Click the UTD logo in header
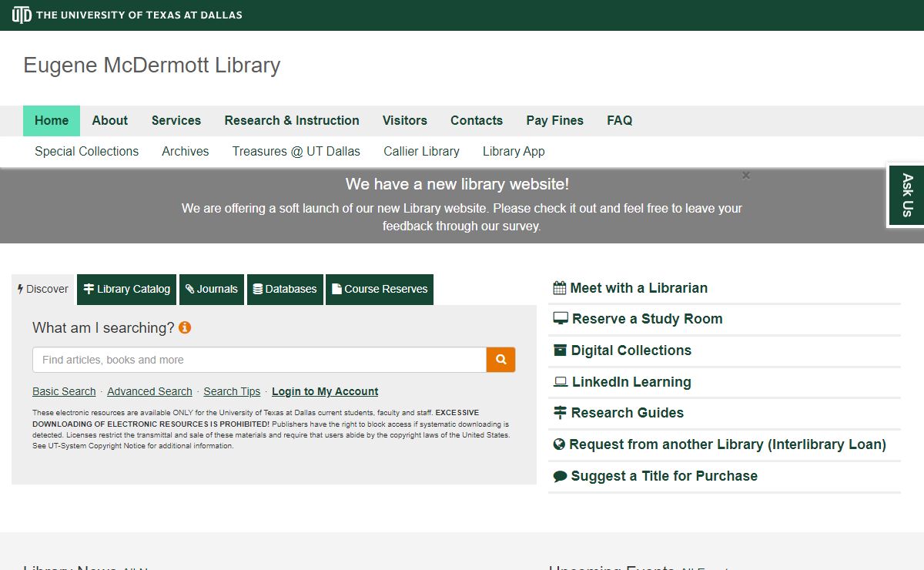The width and height of the screenshot is (924, 570). (22, 15)
